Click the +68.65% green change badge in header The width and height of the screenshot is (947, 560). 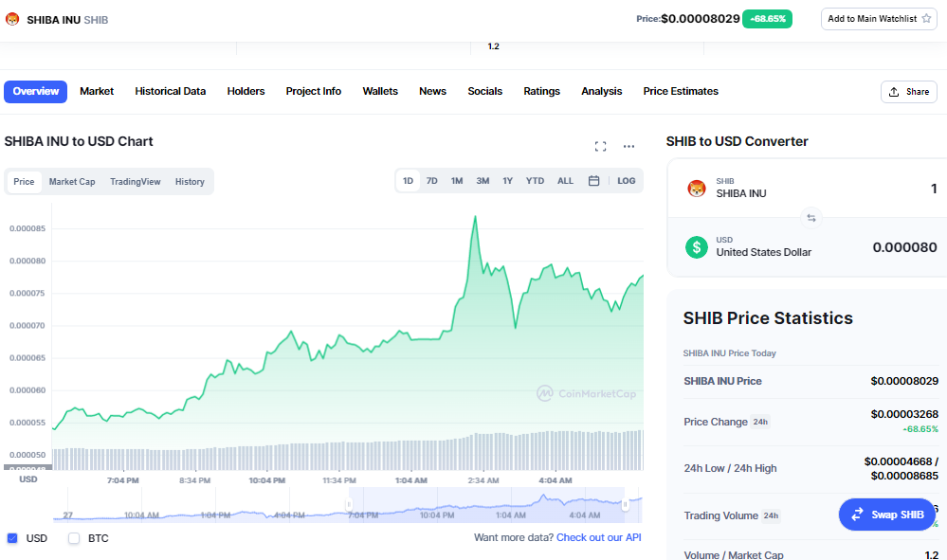[767, 19]
